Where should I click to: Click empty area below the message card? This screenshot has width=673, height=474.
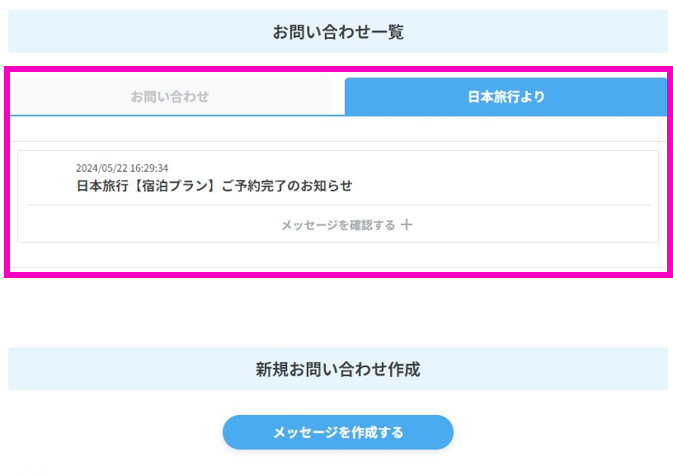(x=338, y=256)
